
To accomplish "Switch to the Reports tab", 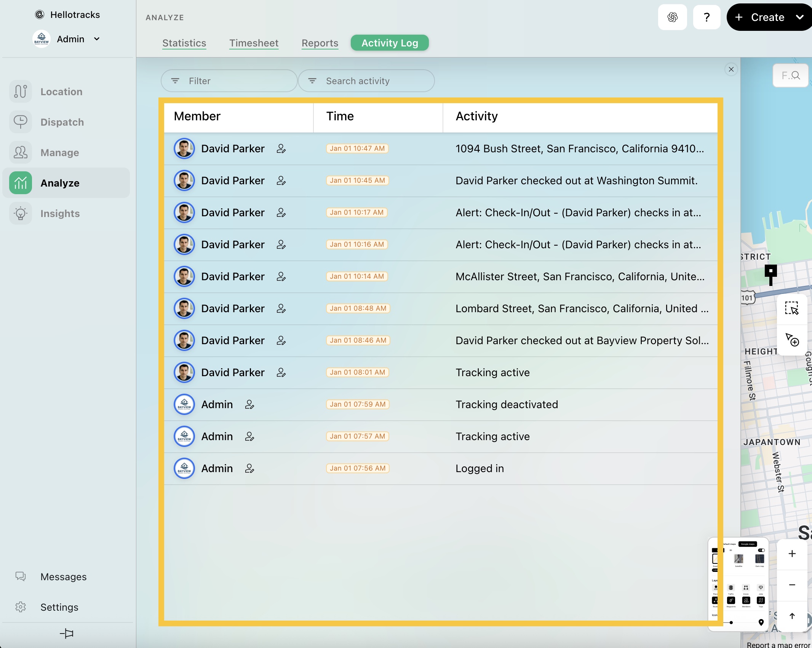I will 320,43.
